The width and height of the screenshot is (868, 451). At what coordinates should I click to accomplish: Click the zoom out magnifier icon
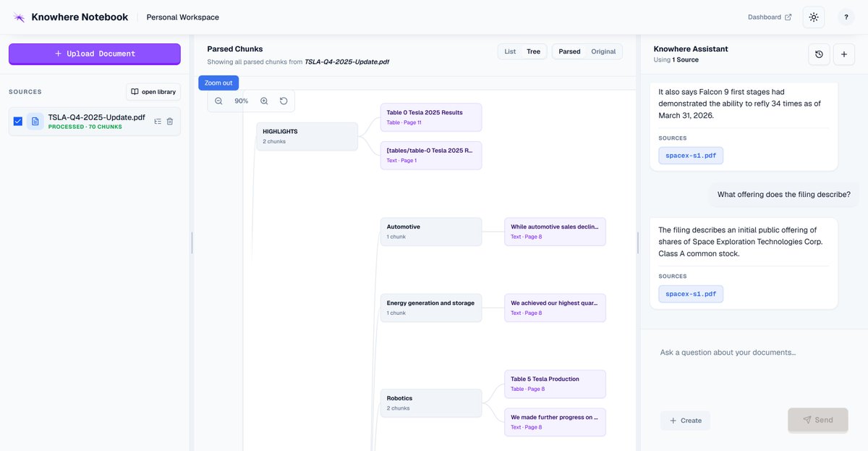(x=218, y=101)
